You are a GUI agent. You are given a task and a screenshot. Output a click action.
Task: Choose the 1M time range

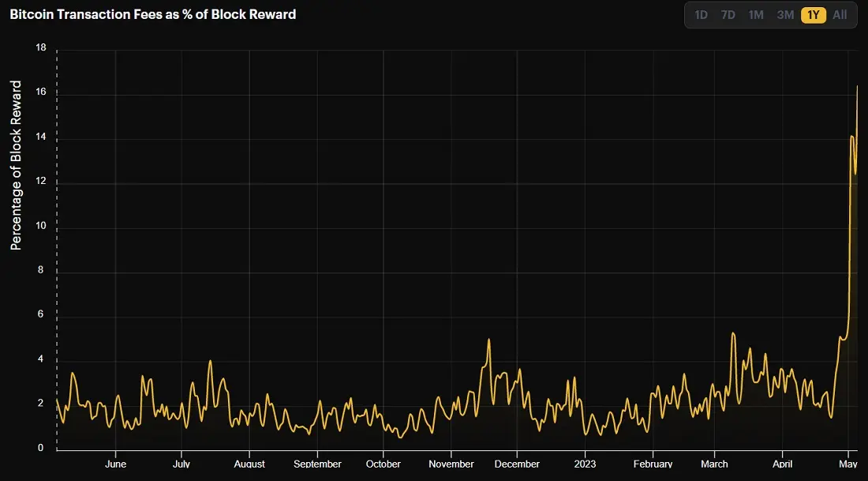[756, 15]
